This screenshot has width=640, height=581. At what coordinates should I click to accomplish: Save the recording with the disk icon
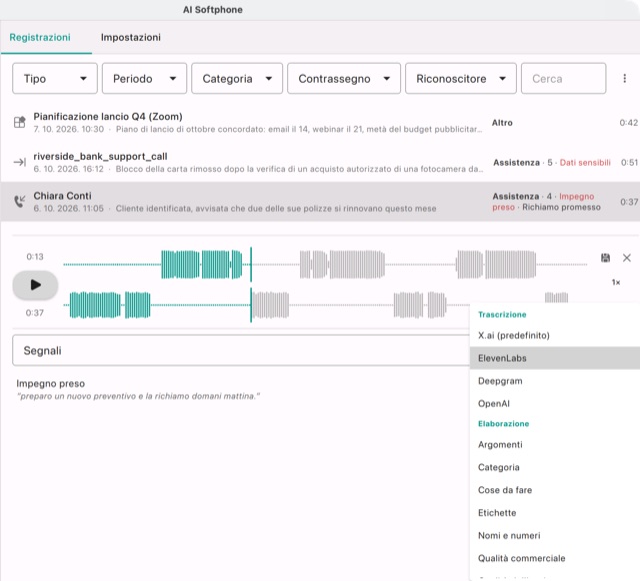coord(605,258)
